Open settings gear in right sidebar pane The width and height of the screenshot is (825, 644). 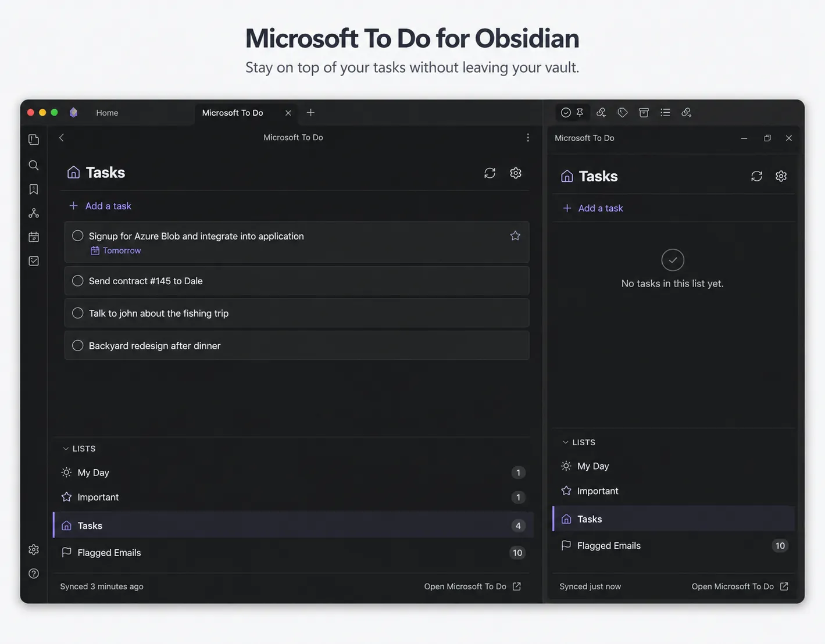(781, 176)
